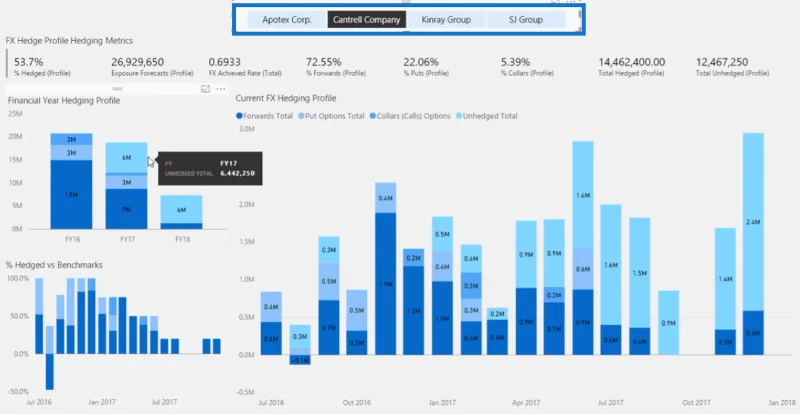800x414 pixels.
Task: Click Jan 2018 label on hedging profile axis
Action: click(x=780, y=402)
